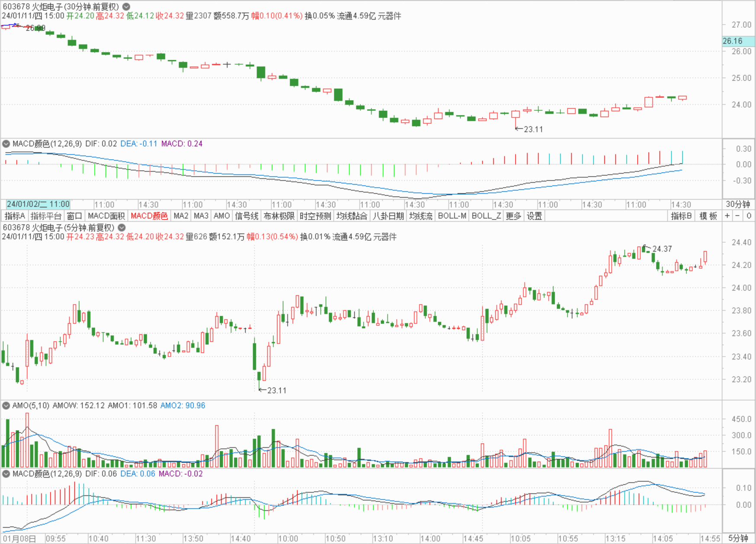Switch to the AMO indicator
This screenshot has height=544, width=756.
click(222, 216)
